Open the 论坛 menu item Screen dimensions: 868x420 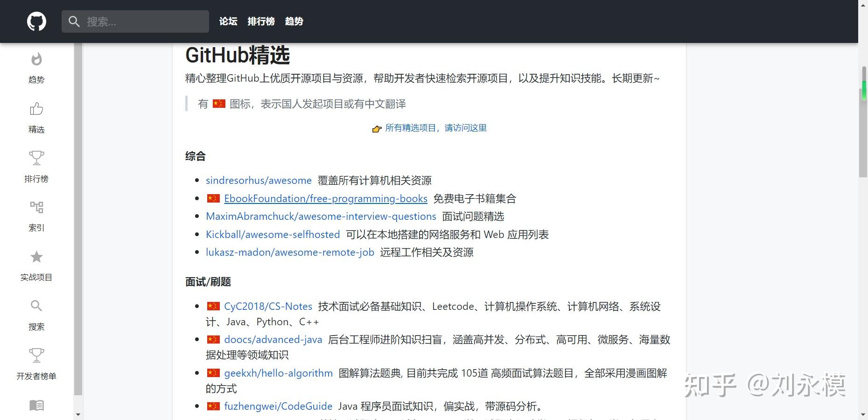pos(228,21)
